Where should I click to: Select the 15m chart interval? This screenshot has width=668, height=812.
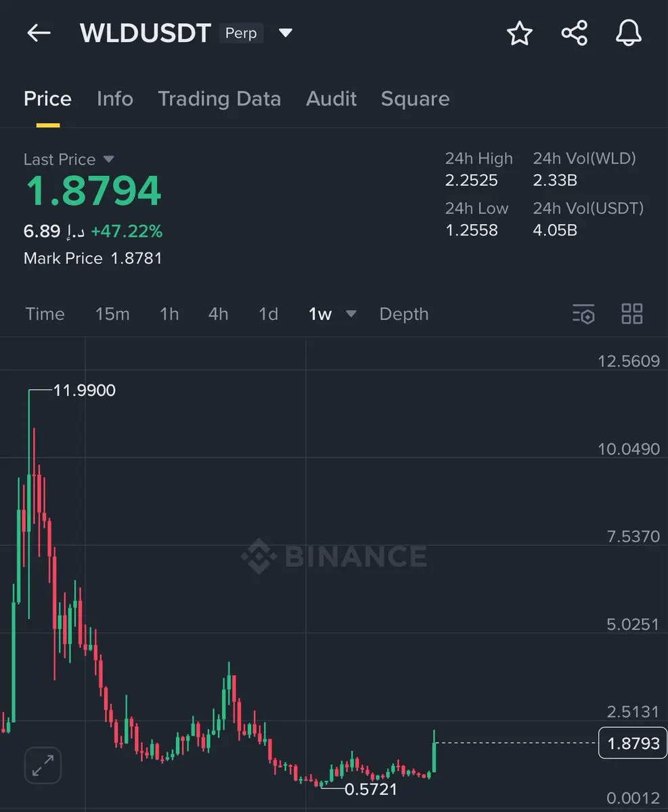click(112, 314)
